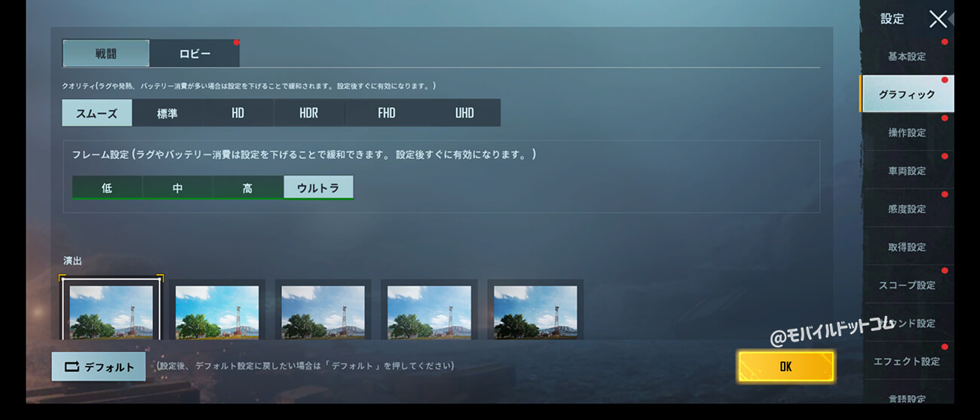
Task: Pick the second vivid style thumbnail
Action: pos(217,310)
